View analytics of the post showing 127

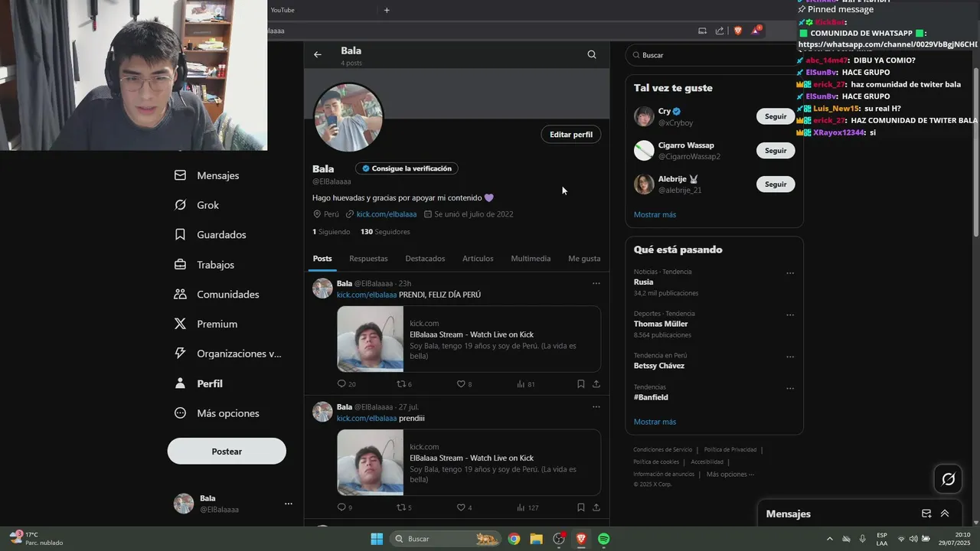[x=528, y=507]
